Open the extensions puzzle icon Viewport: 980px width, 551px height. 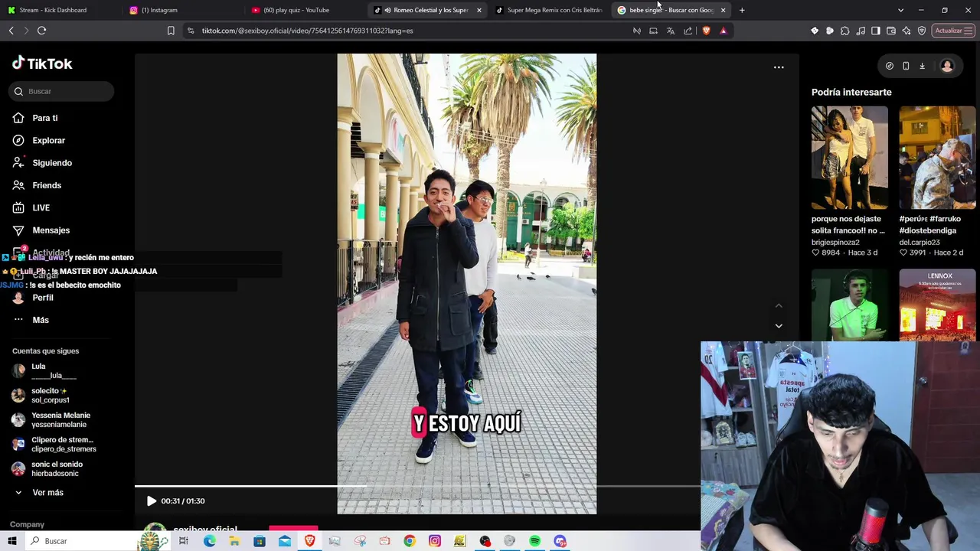pos(844,31)
